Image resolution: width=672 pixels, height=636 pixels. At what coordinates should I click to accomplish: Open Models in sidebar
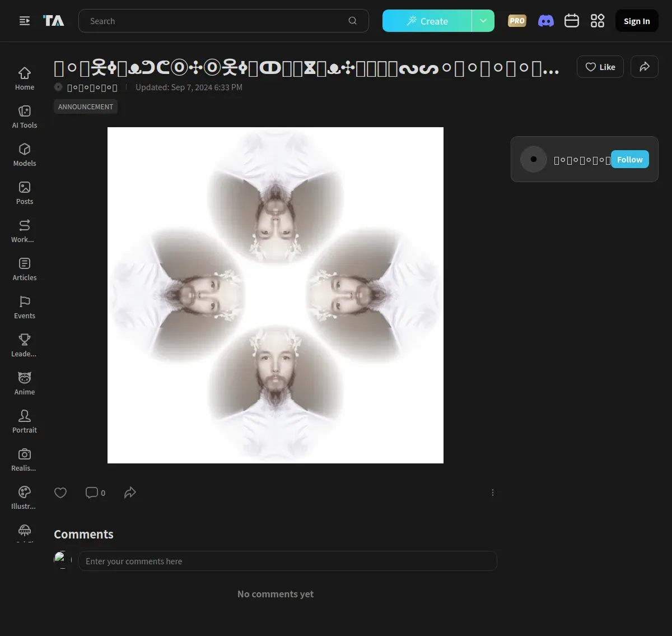(x=25, y=155)
